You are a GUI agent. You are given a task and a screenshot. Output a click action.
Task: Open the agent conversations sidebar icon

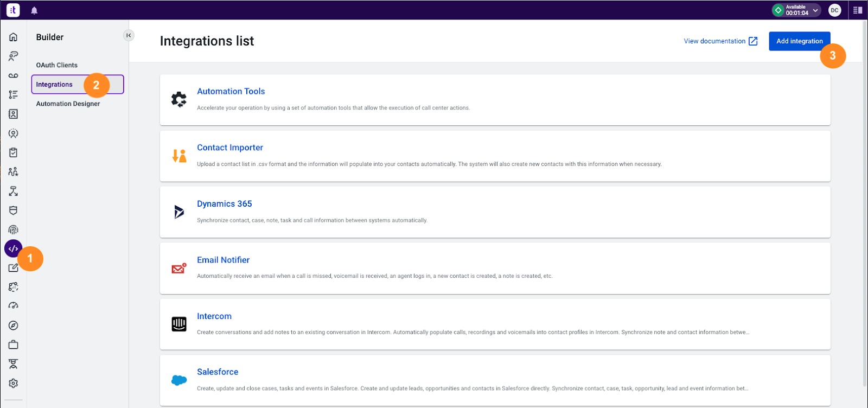13,56
